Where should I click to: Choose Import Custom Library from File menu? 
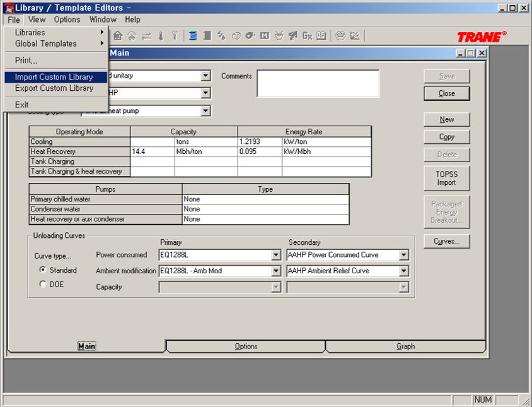pos(54,77)
